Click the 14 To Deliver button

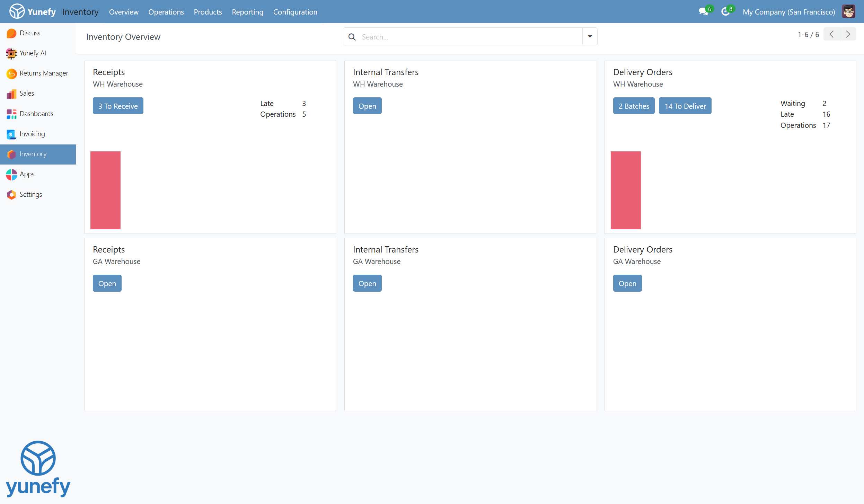[685, 106]
